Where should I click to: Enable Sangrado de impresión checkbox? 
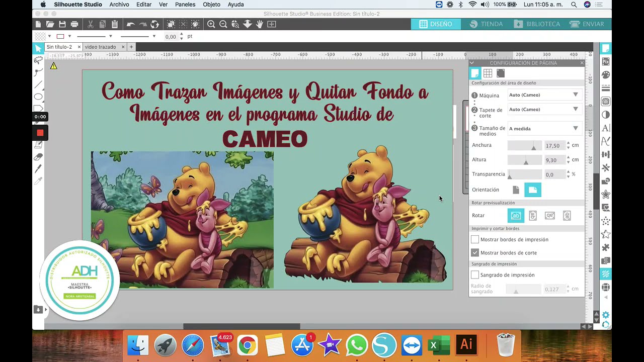[x=475, y=275]
